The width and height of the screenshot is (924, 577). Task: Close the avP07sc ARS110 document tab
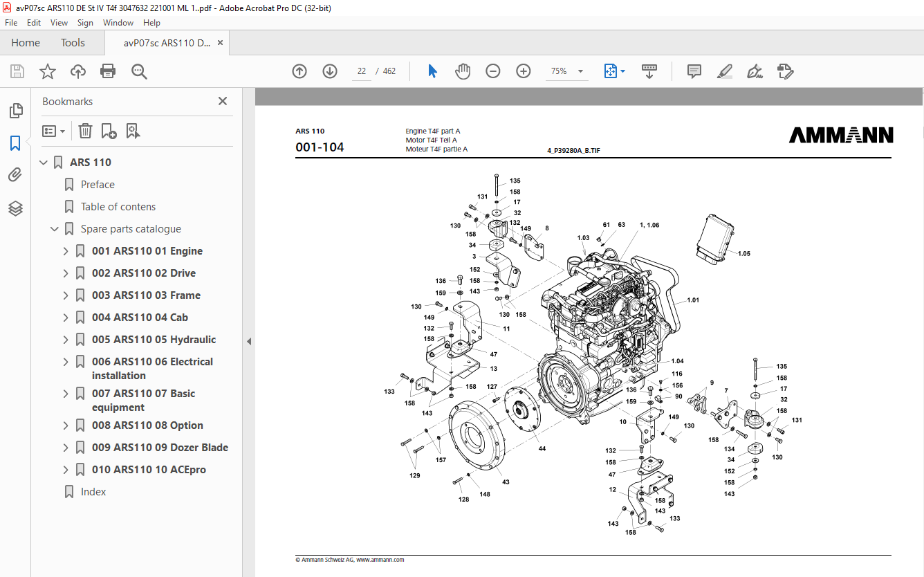220,43
